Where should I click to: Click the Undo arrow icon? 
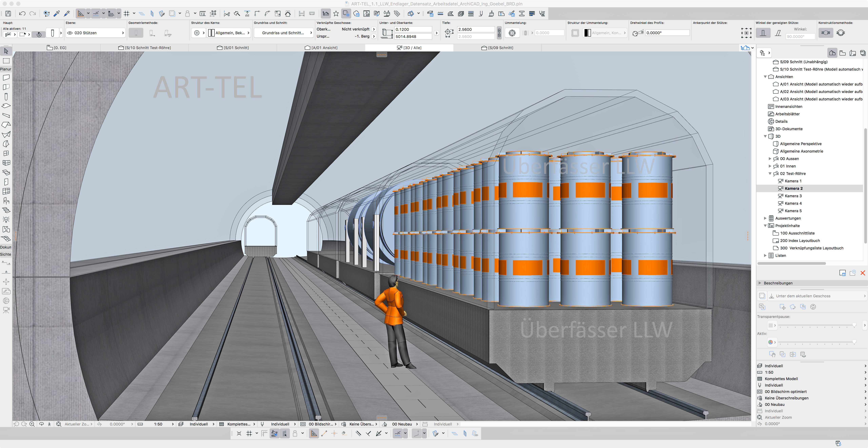(x=22, y=14)
